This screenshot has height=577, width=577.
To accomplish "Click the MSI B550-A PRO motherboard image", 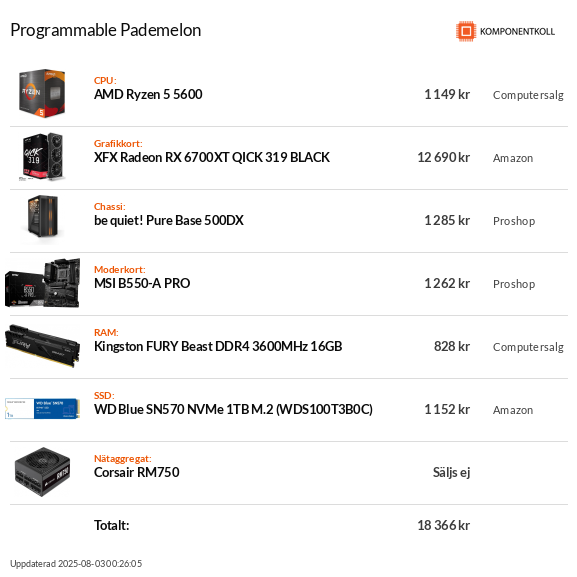I will click(x=42, y=283).
